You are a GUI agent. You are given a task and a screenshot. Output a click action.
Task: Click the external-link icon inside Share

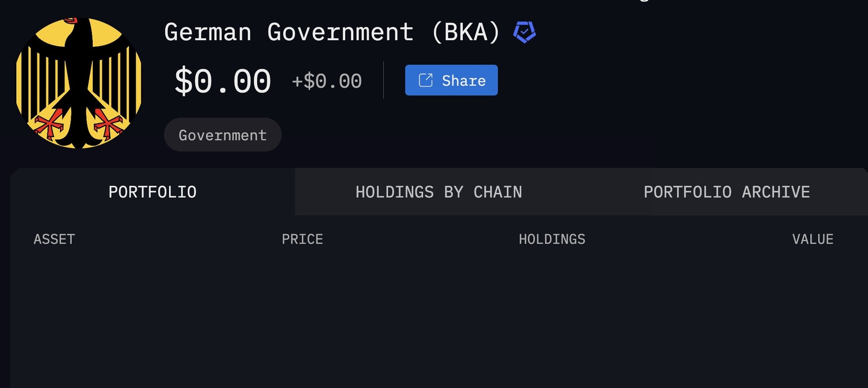(426, 80)
